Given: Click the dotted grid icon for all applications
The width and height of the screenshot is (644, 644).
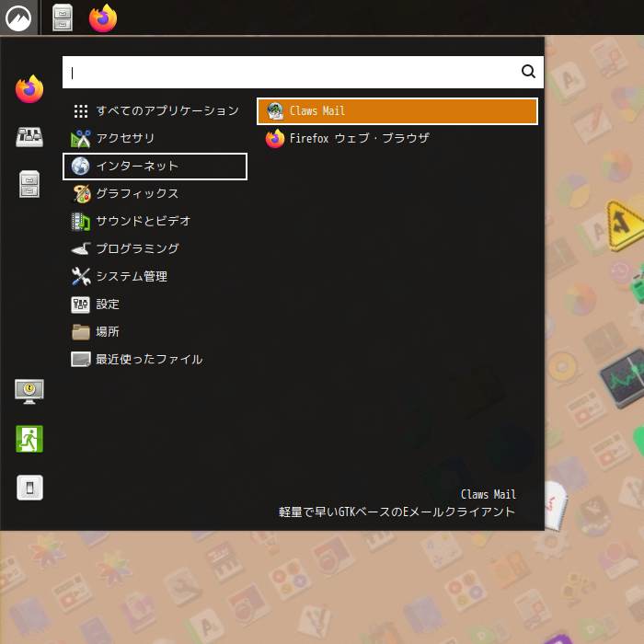Looking at the screenshot, I should [x=81, y=111].
